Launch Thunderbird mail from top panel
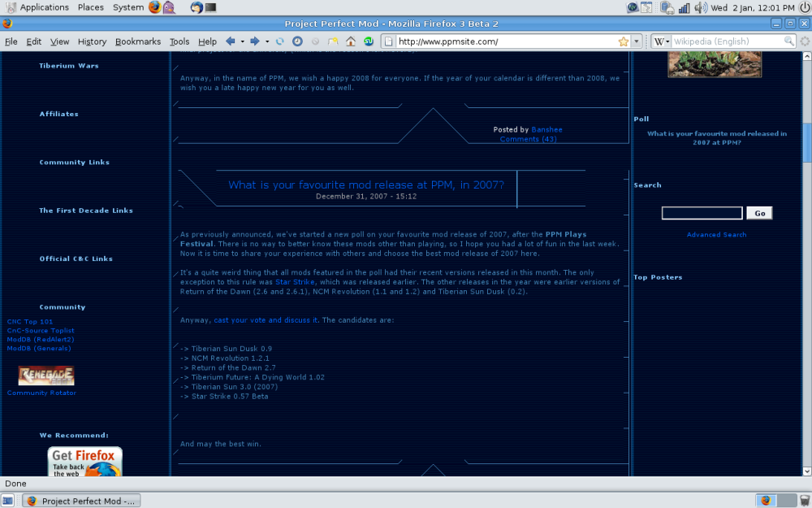Image resolution: width=812 pixels, height=508 pixels. pos(197,7)
